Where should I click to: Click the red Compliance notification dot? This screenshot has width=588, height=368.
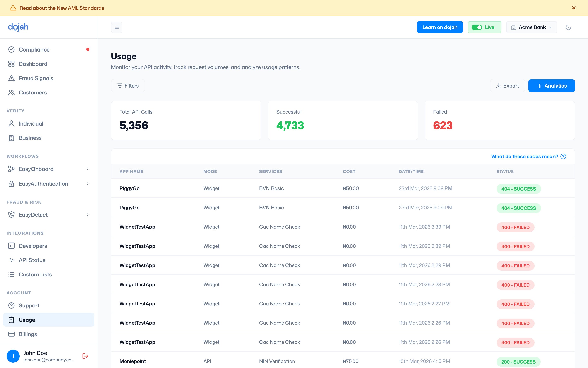88,50
